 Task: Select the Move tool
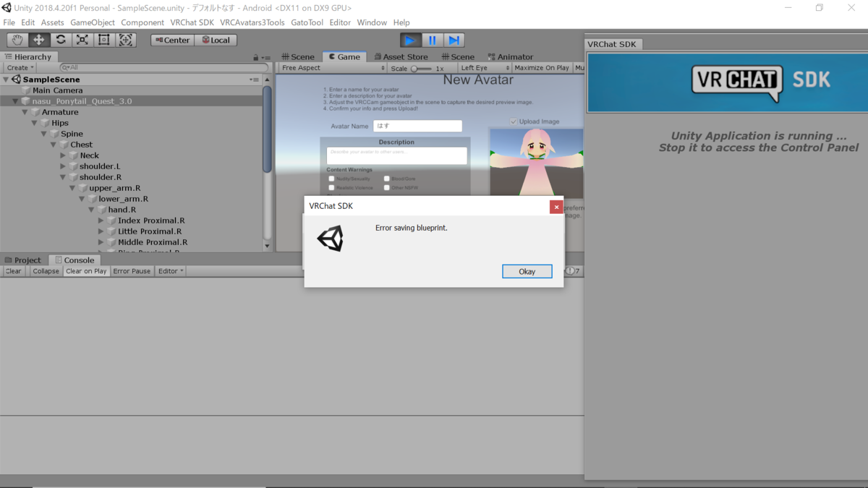39,40
